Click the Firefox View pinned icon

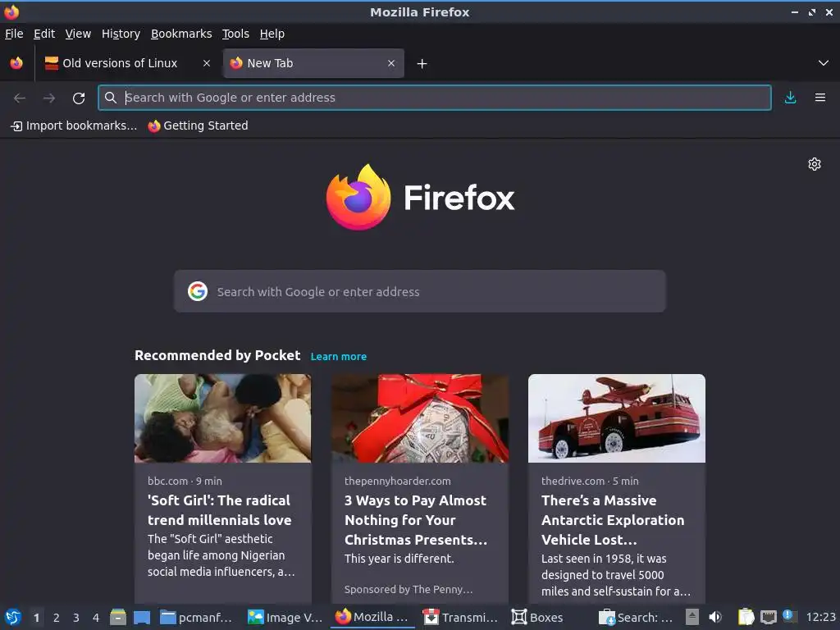(16, 63)
